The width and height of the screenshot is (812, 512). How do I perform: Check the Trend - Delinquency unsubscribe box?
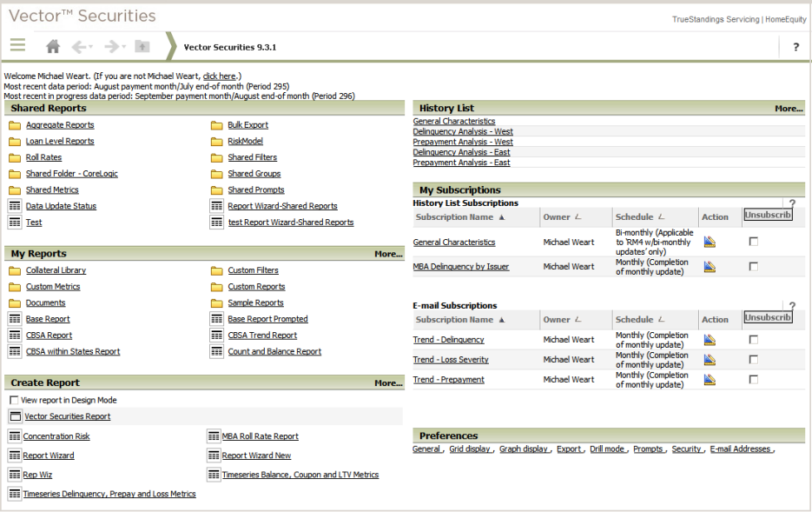pos(754,339)
